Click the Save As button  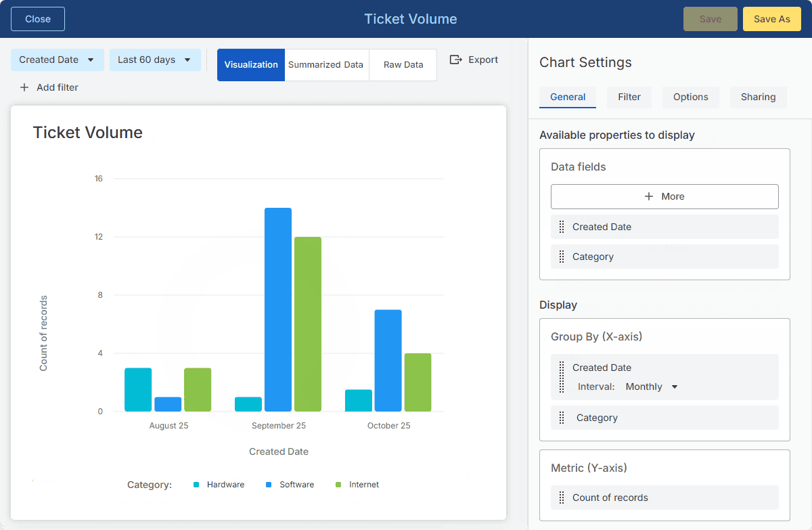click(771, 19)
